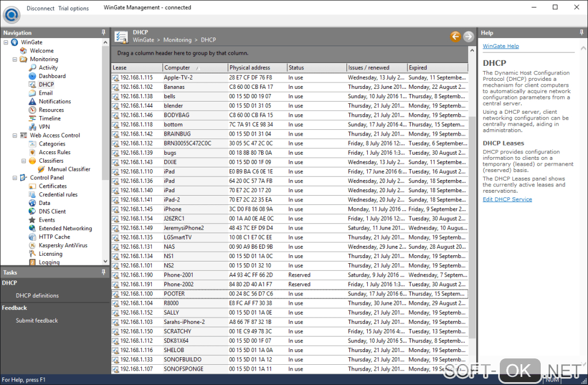Open the Resources icon item
Screen dimensions: 588x385
tap(33, 110)
